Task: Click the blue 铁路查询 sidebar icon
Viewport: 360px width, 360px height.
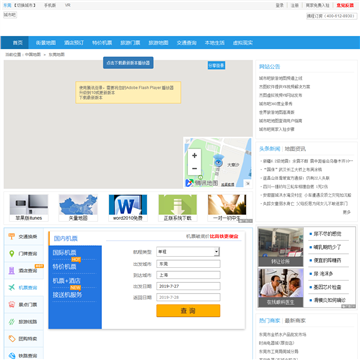Action: [12, 355]
